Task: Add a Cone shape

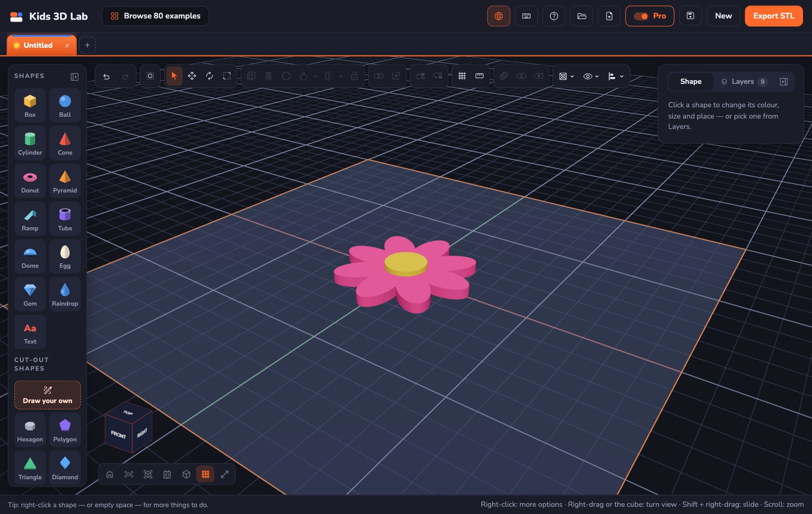Action: click(x=65, y=143)
